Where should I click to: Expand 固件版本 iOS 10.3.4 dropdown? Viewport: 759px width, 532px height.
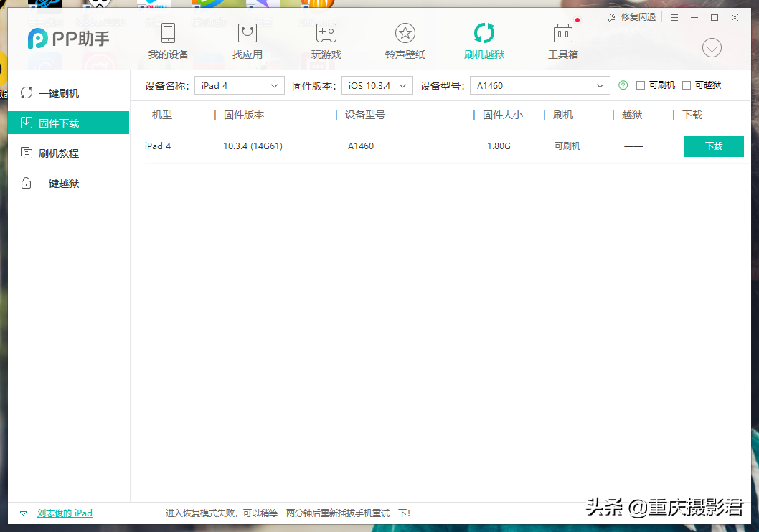click(x=377, y=85)
